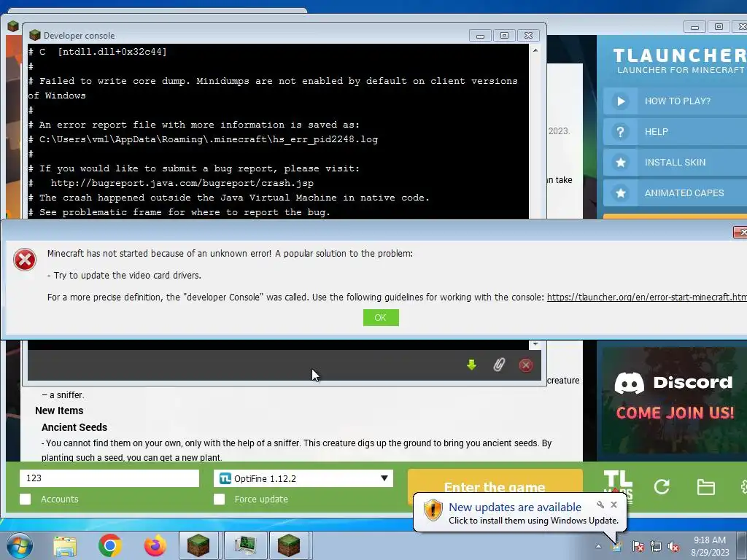
Task: Launch Firefox from the taskbar
Action: (155, 545)
